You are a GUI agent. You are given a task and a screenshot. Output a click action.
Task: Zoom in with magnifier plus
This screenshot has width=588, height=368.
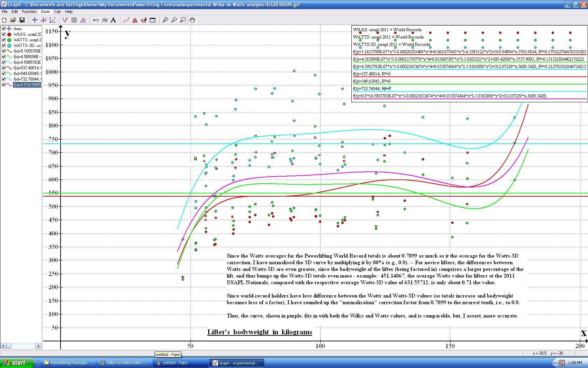[x=165, y=20]
